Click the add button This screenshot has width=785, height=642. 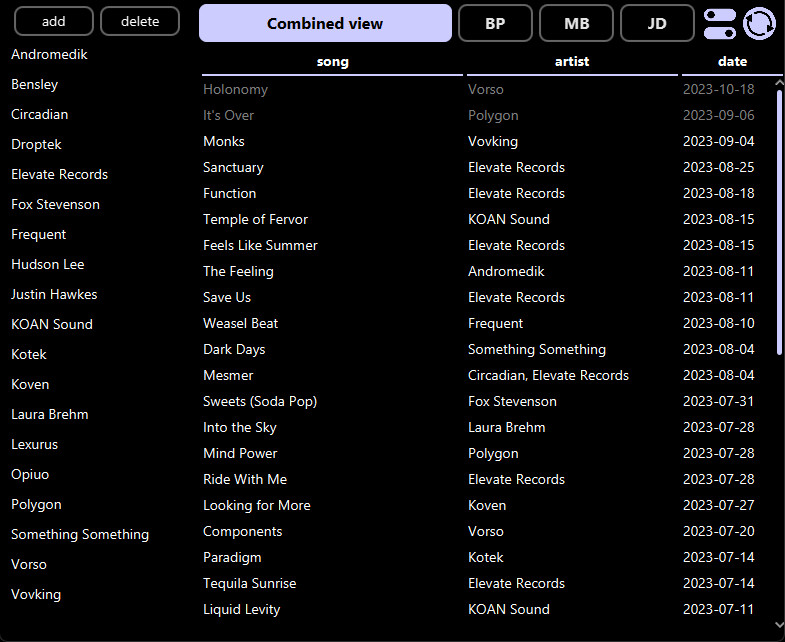[54, 22]
